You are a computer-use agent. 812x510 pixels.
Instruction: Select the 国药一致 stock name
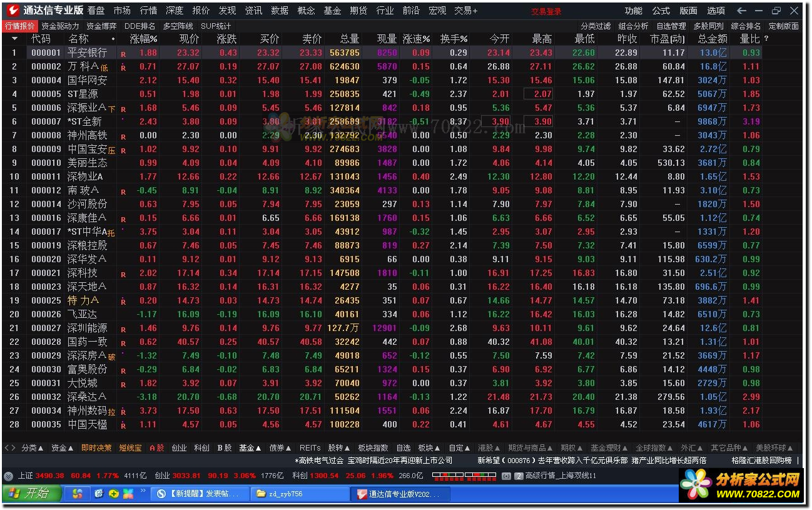(88, 342)
